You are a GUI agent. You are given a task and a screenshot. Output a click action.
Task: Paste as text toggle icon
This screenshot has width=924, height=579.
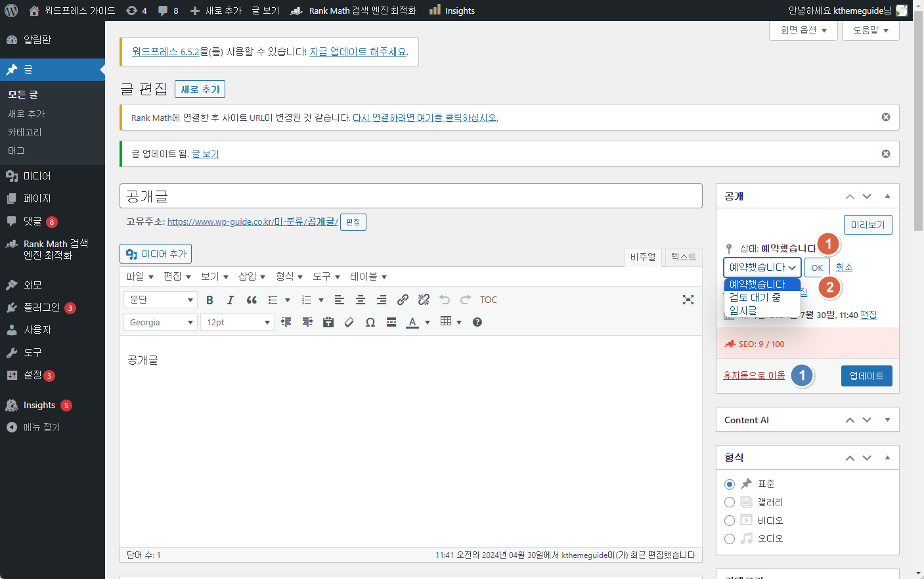(328, 322)
